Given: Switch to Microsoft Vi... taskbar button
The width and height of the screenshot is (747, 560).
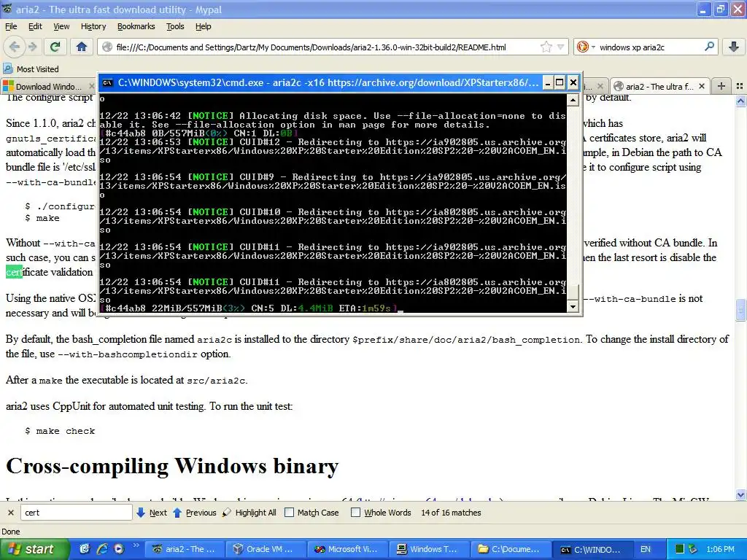Looking at the screenshot, I should point(347,549).
